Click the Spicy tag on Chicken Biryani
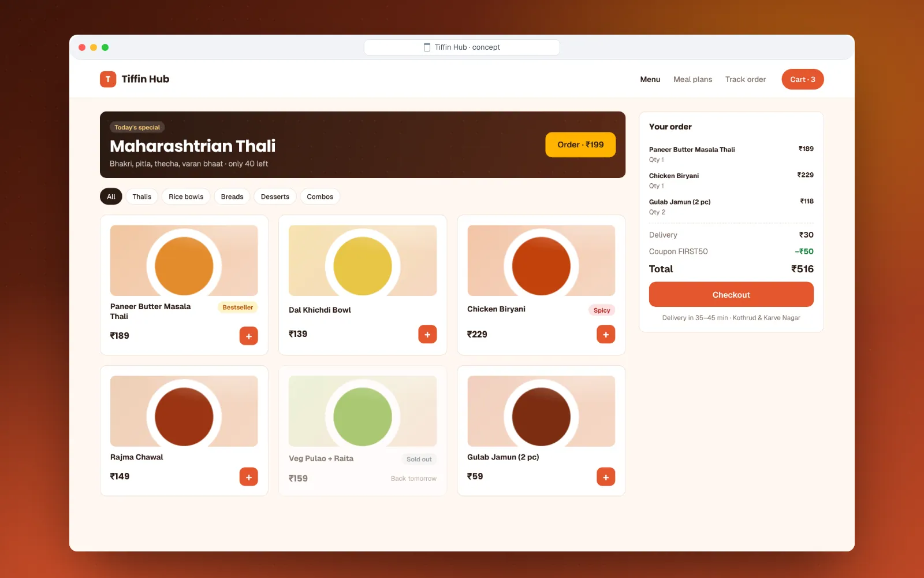 [x=602, y=310]
